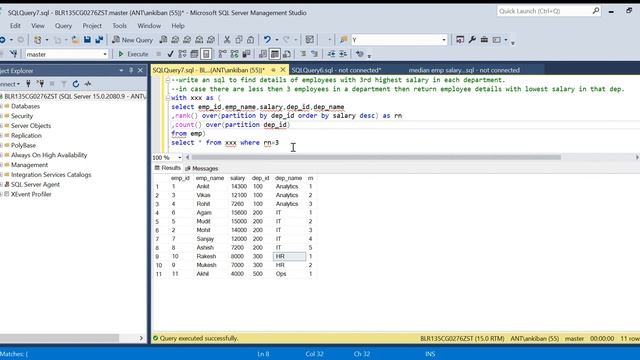The height and width of the screenshot is (360, 640).
Task: Switch to median emp salary sql tab
Action: pyautogui.click(x=464, y=70)
